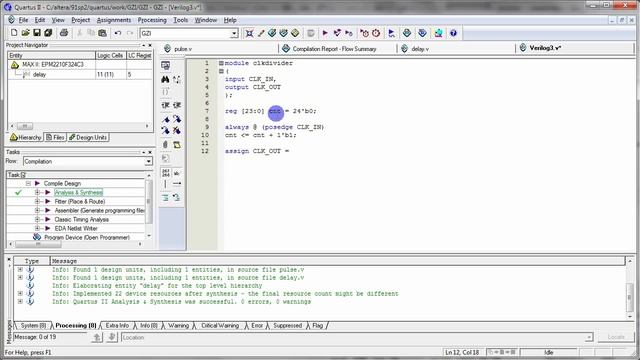Jump to next bookmark icon

coord(177,119)
